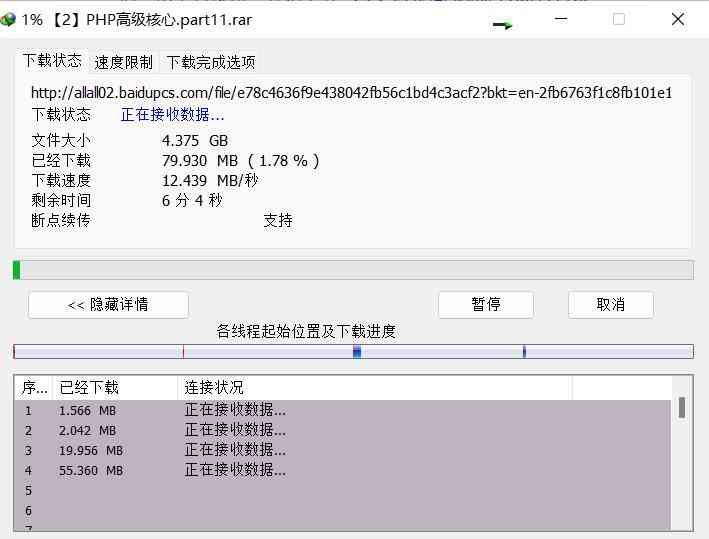This screenshot has height=539, width=709.
Task: Sort by the 已经下载 column header
Action: pyautogui.click(x=115, y=388)
